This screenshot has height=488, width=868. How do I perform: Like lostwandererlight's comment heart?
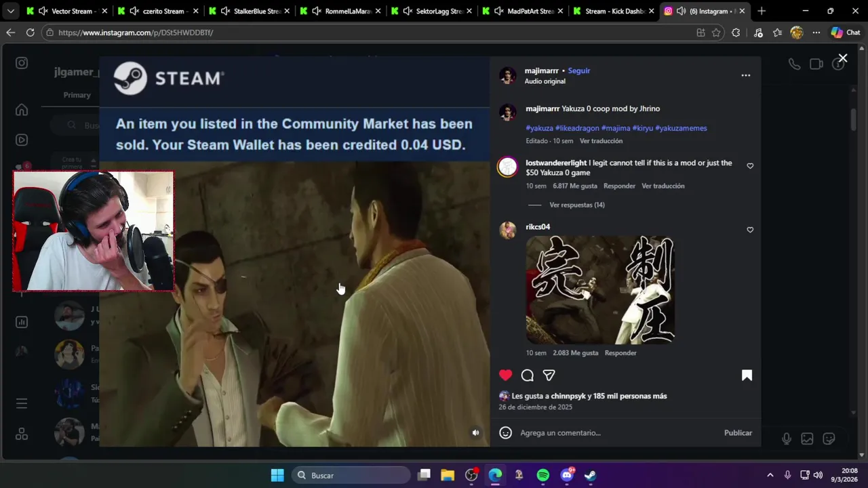(750, 165)
